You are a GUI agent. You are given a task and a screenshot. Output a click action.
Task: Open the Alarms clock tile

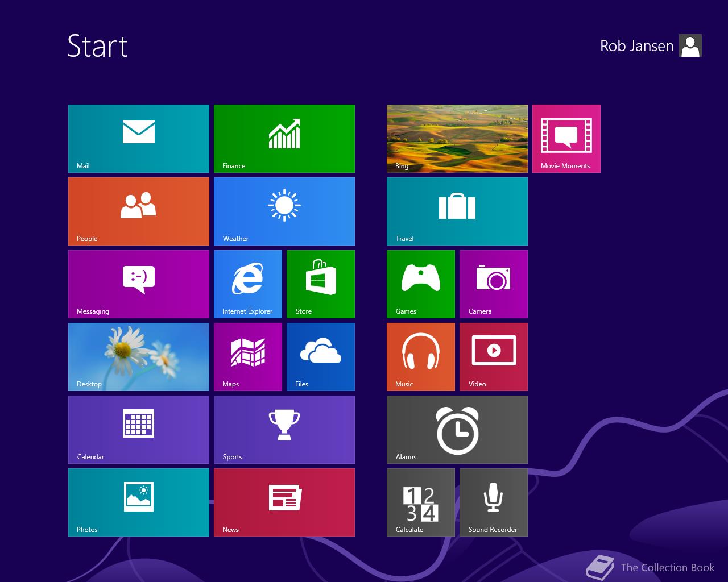[457, 430]
